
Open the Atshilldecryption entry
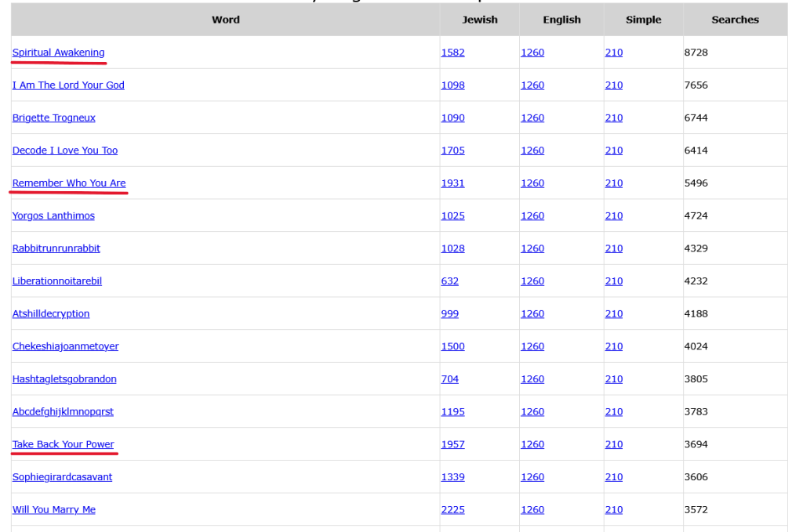pos(51,313)
